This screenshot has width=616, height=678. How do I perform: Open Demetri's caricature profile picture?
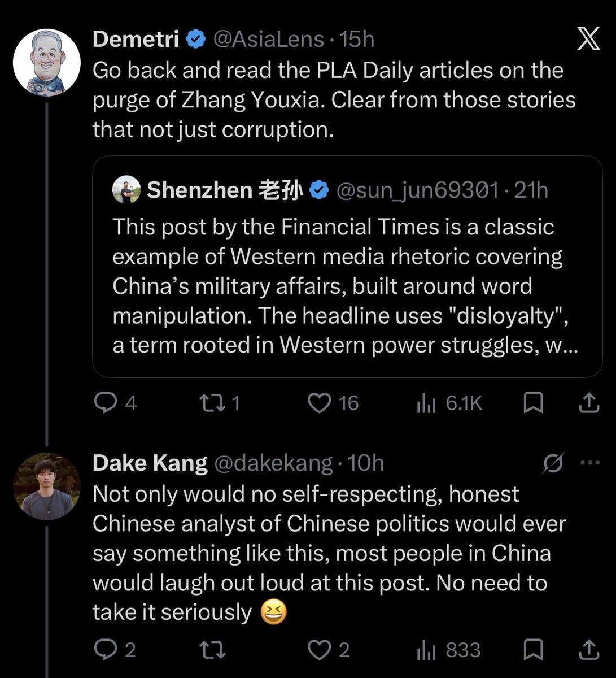(x=47, y=63)
